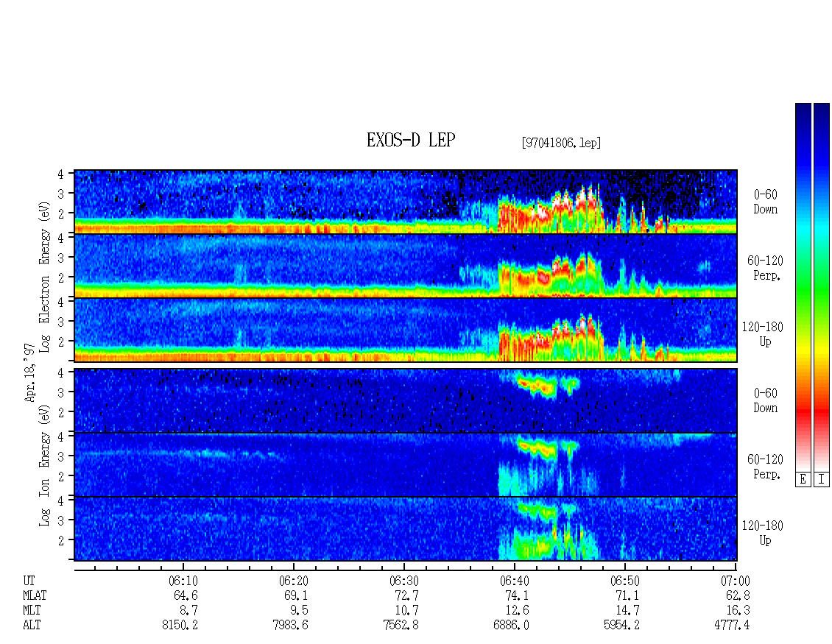Click ALT value 7983.6
The height and width of the screenshot is (644, 832).
pos(290,626)
